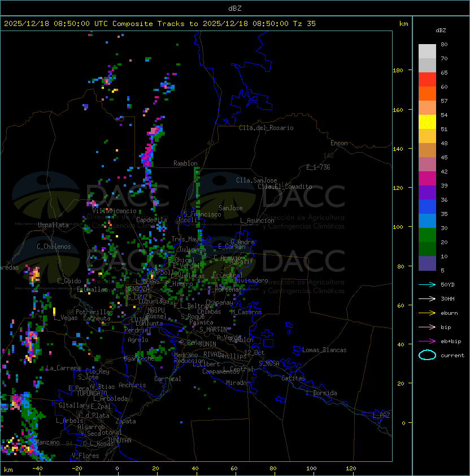This screenshot has width=470, height=476.
Task: Click the 2025/12/18 08:50:00 UTC timestamp text
Action: coord(55,24)
